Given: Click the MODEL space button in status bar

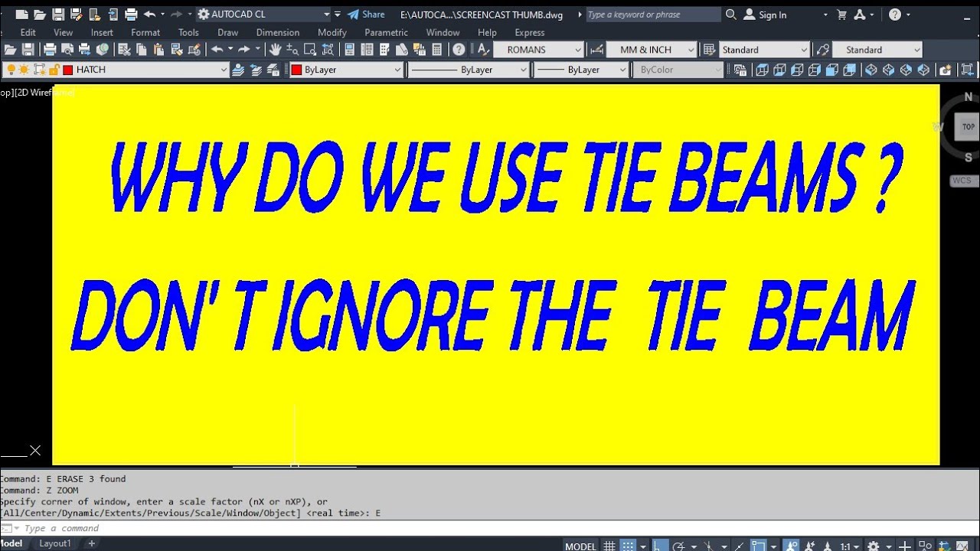Looking at the screenshot, I should coord(580,546).
